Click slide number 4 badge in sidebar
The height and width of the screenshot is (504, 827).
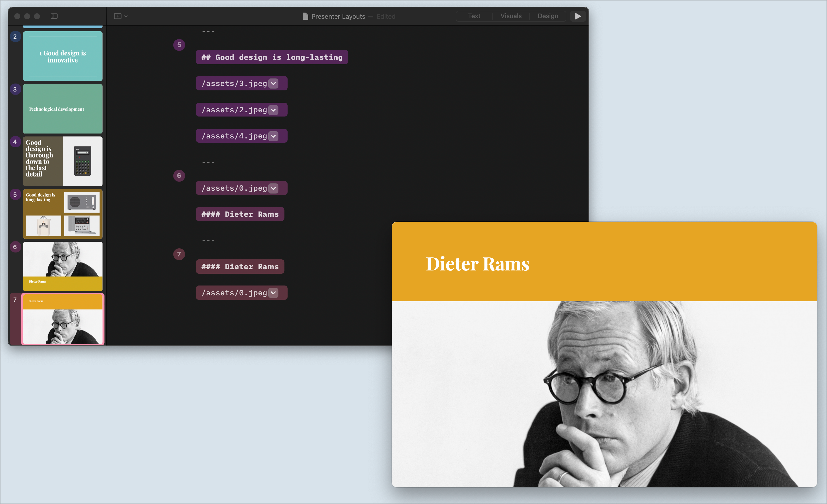tap(15, 142)
